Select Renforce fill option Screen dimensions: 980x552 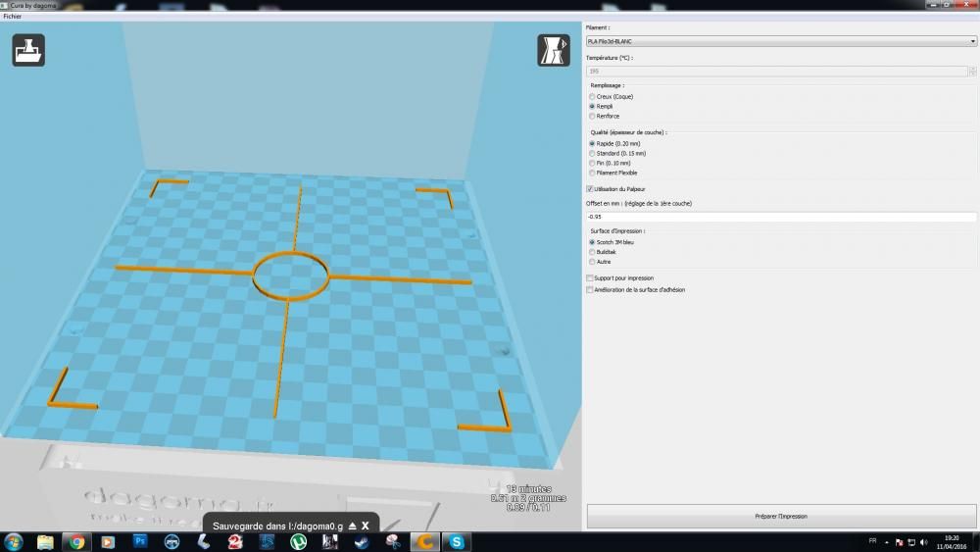(x=605, y=117)
